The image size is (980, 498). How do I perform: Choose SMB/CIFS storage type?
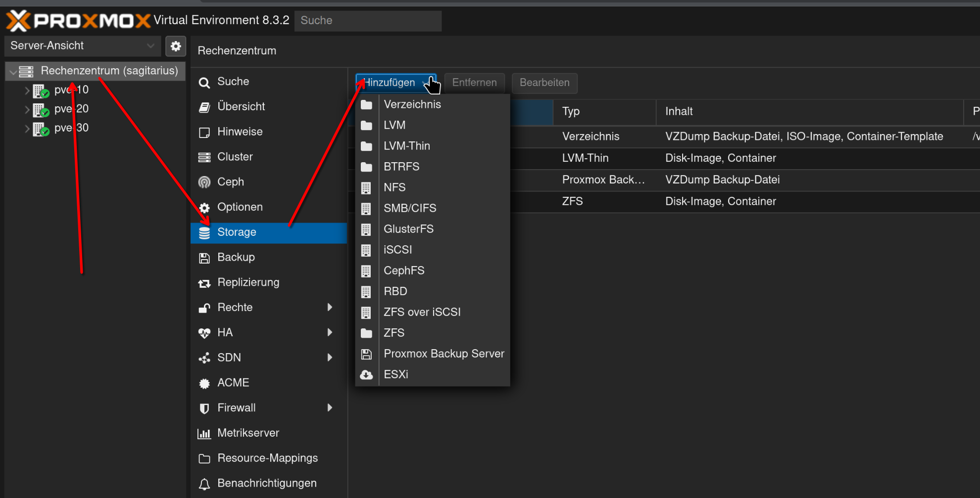[433, 208]
